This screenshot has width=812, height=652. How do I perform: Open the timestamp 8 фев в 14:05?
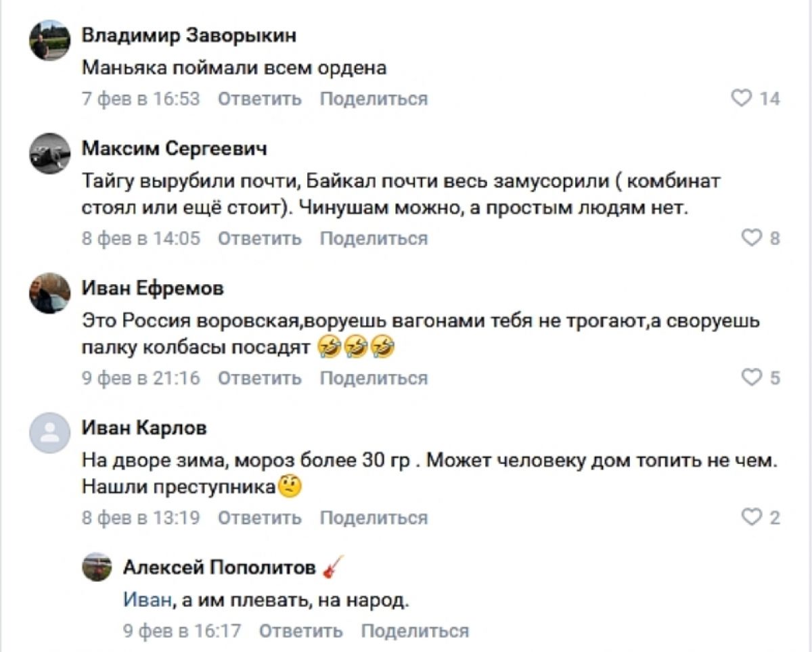(x=141, y=238)
